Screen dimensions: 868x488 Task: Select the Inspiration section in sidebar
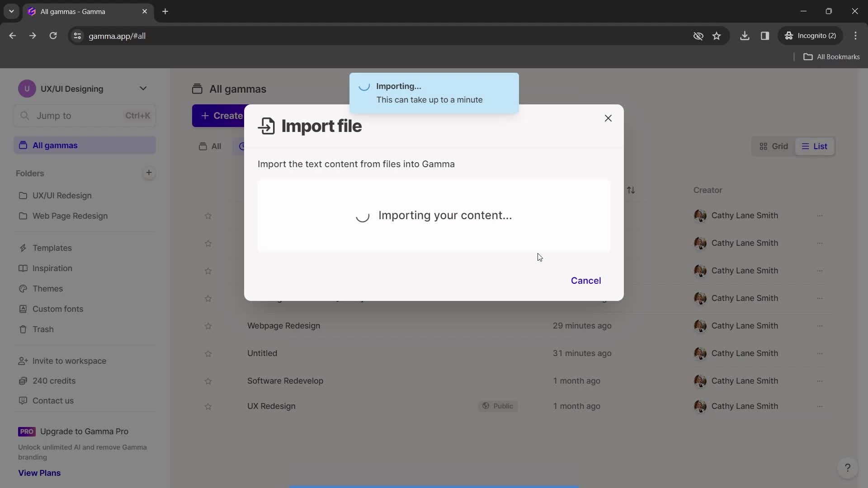[x=52, y=268]
